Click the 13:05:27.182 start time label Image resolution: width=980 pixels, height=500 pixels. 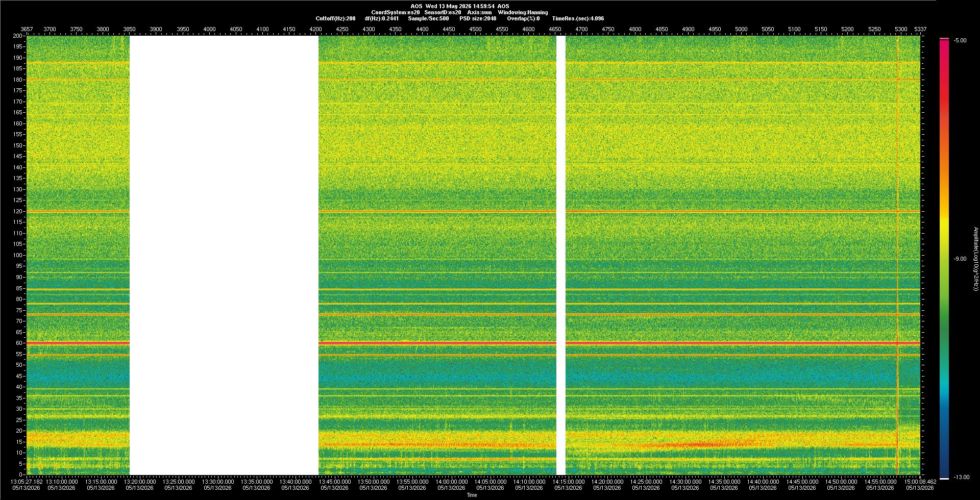point(27,482)
